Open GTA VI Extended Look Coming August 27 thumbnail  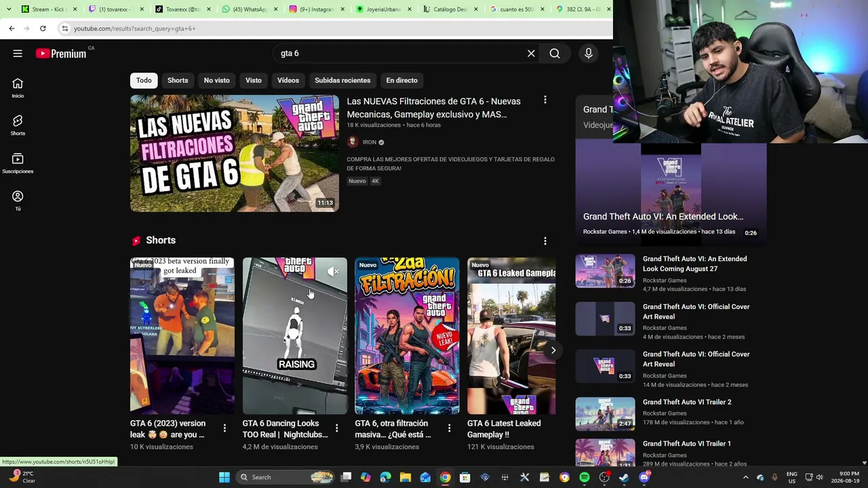pyautogui.click(x=606, y=271)
